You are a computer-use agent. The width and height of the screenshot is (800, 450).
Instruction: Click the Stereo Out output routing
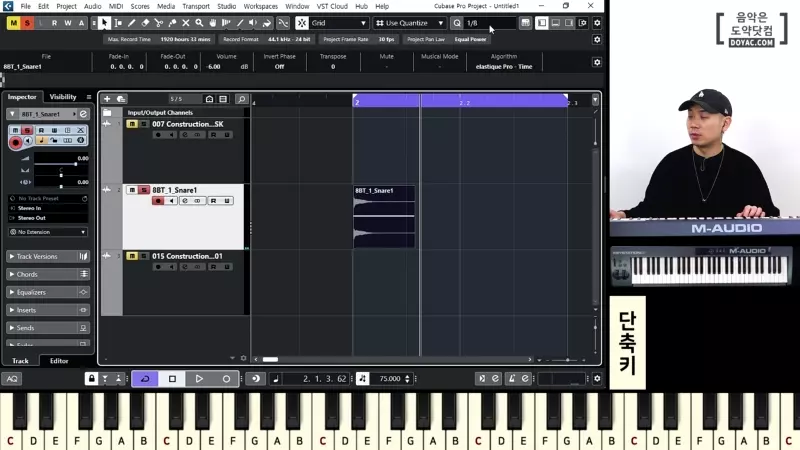(x=48, y=218)
